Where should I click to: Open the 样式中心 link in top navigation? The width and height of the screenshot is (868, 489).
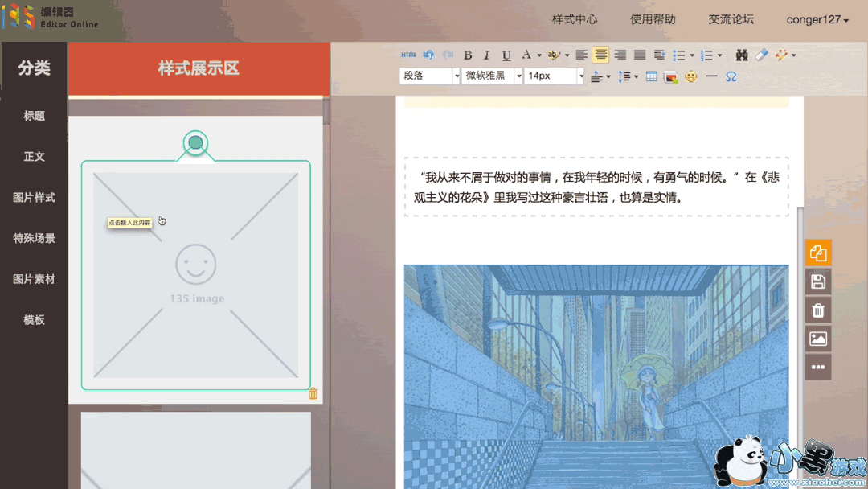coord(575,19)
